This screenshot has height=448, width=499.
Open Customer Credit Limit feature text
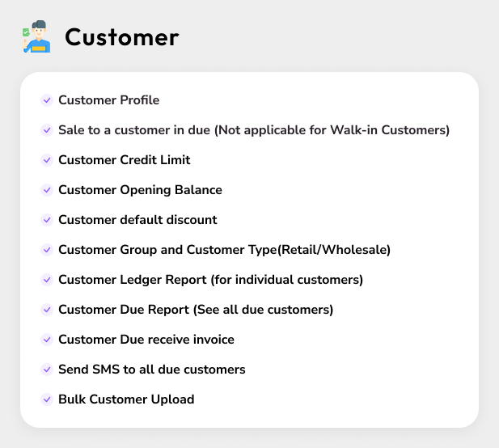[124, 160]
